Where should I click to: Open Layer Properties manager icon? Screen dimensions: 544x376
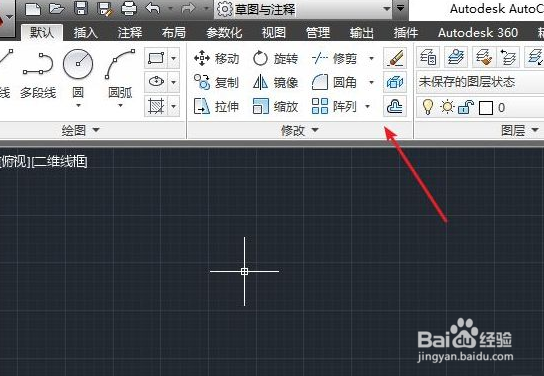[x=428, y=57]
